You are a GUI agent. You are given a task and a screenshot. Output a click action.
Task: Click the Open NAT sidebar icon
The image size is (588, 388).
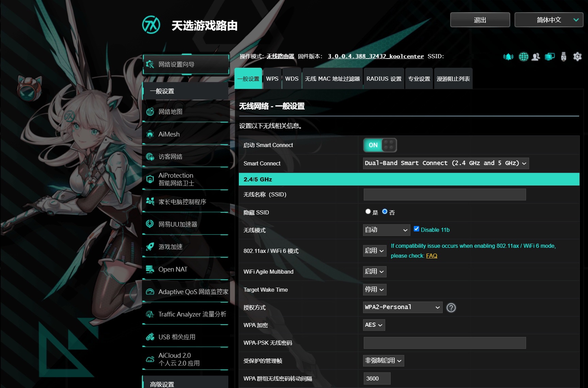[x=150, y=269]
